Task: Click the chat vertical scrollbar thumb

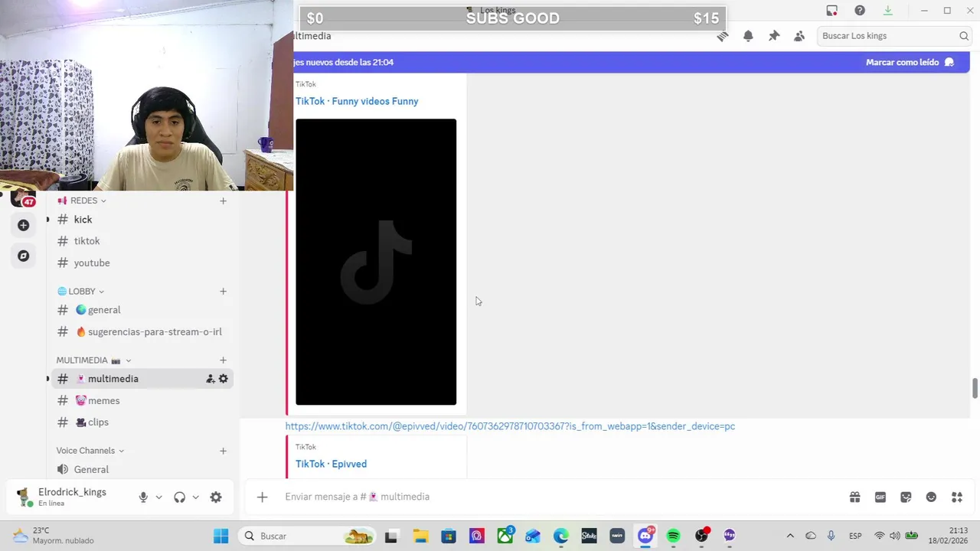Action: coord(975,388)
